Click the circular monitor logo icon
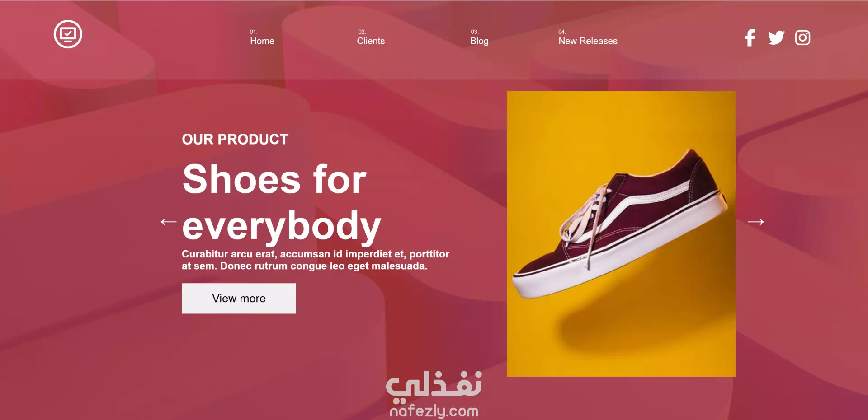Screen dimensions: 868x420 [x=68, y=34]
